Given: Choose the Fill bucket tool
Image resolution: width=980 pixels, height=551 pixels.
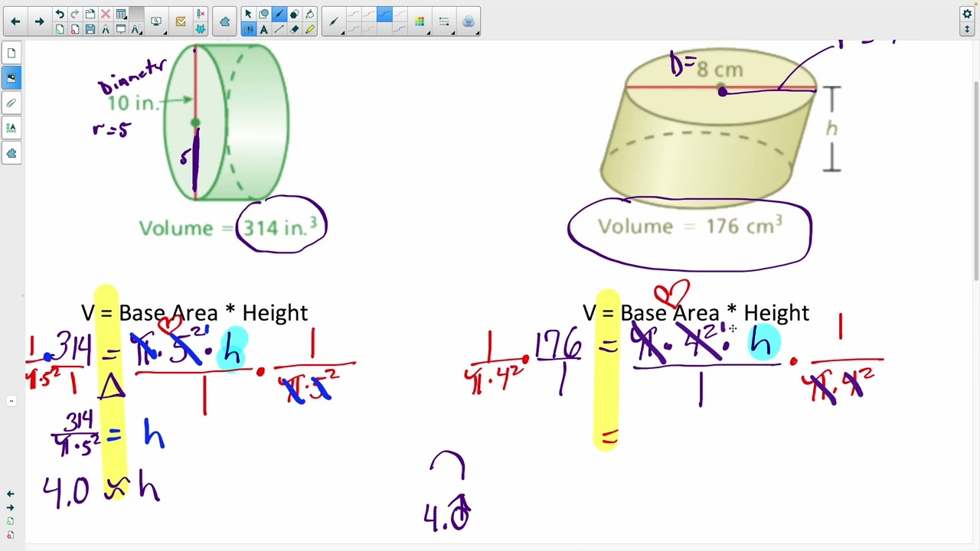Looking at the screenshot, I should pos(309,14).
